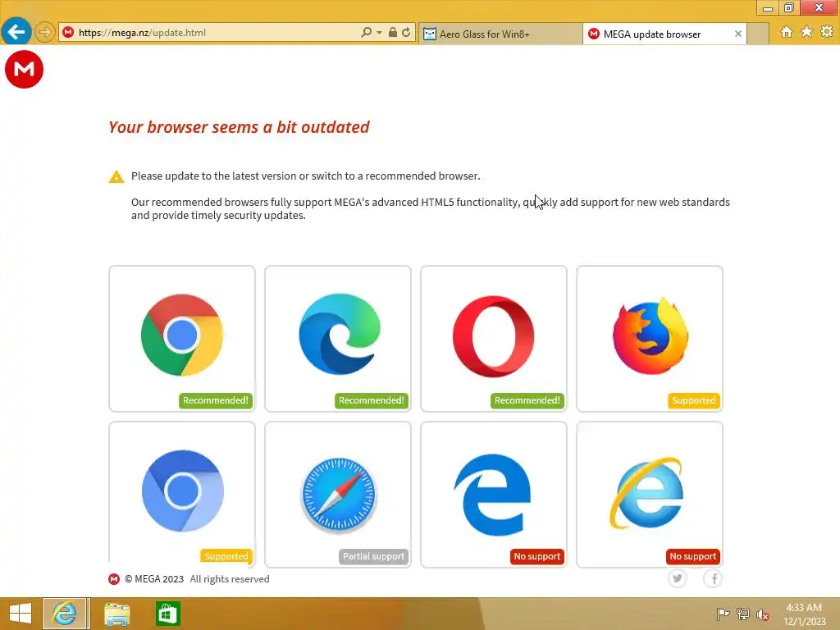Click the Chromium browser icon
The image size is (840, 630).
(183, 491)
